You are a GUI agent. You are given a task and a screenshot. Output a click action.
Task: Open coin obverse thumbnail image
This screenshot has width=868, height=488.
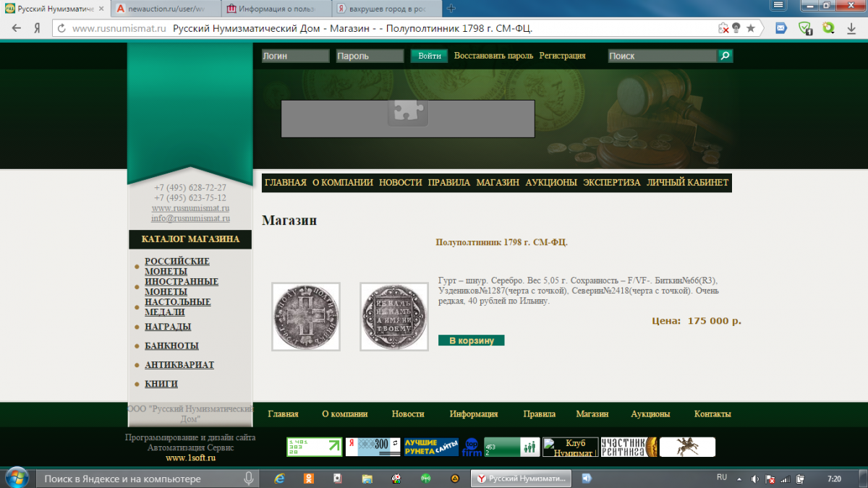point(305,317)
